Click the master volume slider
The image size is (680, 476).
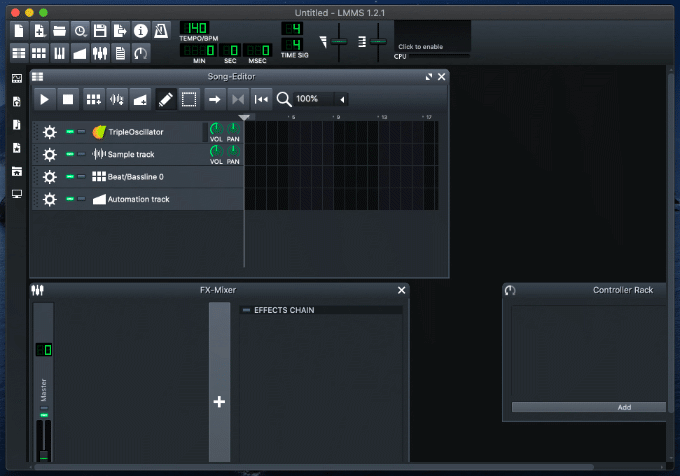click(x=339, y=42)
